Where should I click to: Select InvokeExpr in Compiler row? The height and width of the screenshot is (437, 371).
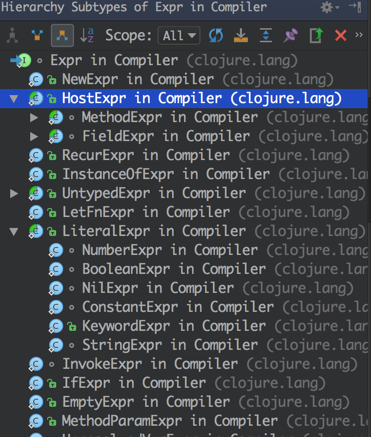pyautogui.click(x=184, y=364)
